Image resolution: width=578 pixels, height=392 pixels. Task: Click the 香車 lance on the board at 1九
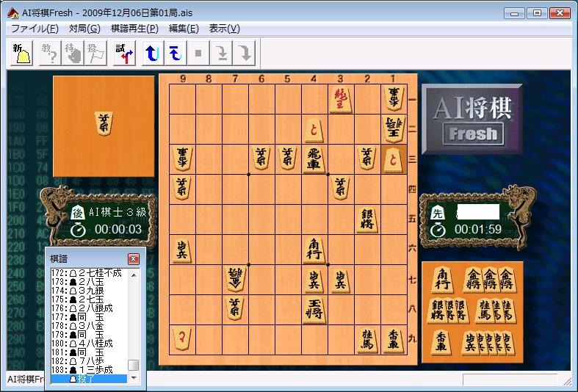pos(394,340)
